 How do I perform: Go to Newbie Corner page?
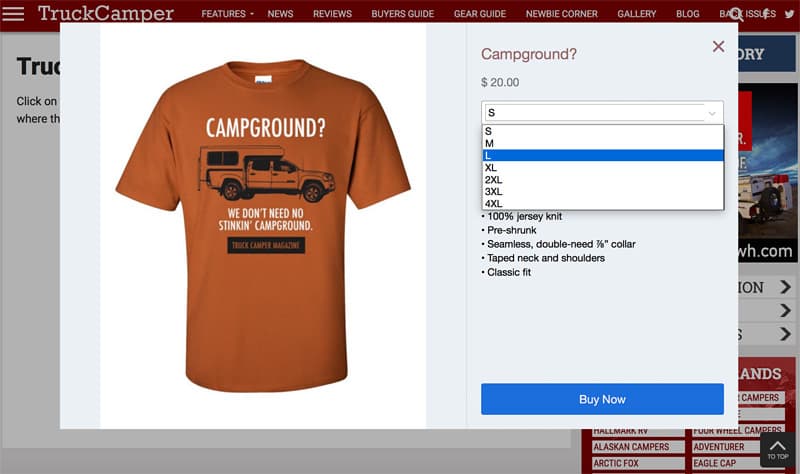click(x=561, y=14)
